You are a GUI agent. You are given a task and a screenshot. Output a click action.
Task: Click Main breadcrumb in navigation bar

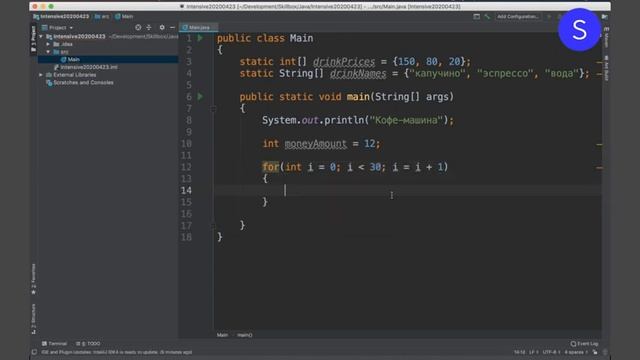[x=124, y=17]
